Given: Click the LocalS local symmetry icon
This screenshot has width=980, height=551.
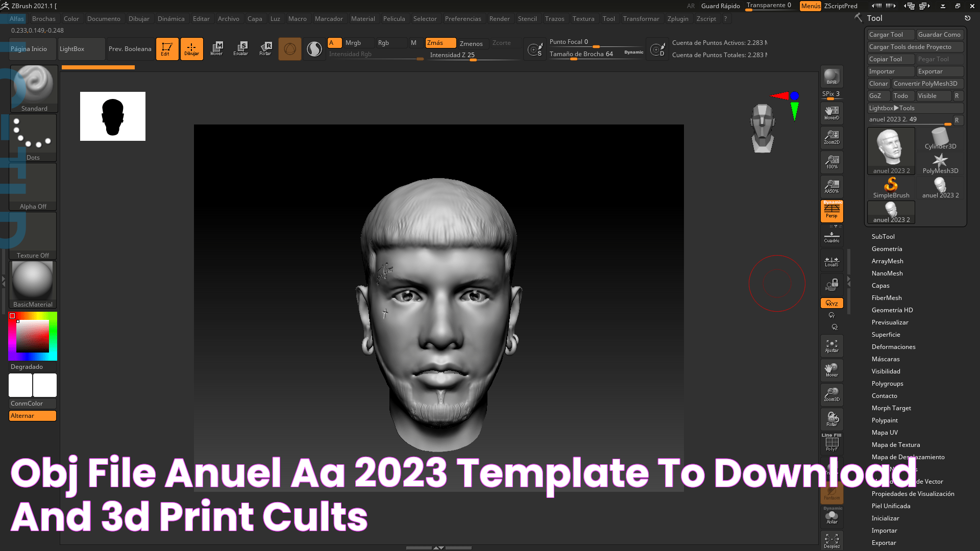Looking at the screenshot, I should point(832,261).
